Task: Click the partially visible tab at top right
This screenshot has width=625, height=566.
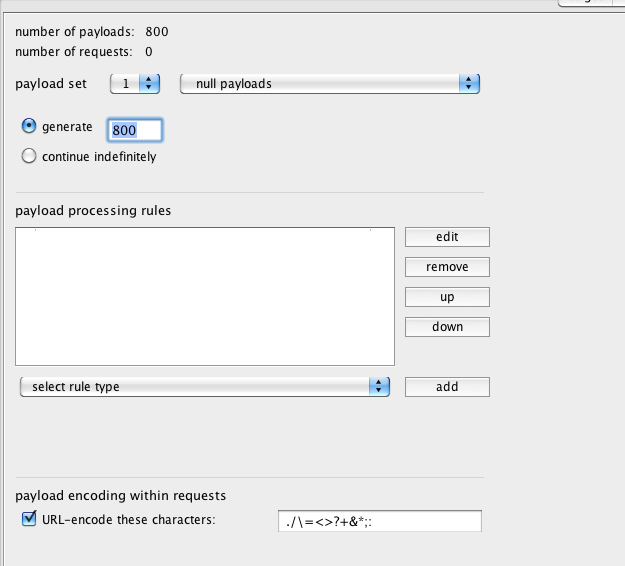Action: pyautogui.click(x=590, y=3)
